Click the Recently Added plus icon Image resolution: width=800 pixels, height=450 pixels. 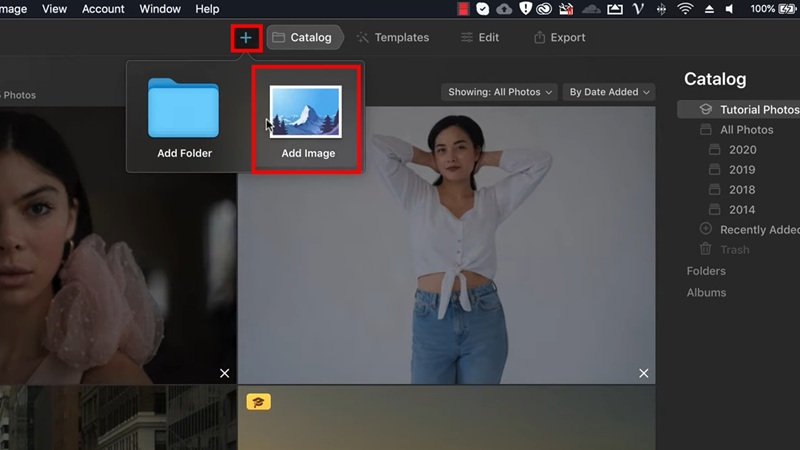pos(706,230)
